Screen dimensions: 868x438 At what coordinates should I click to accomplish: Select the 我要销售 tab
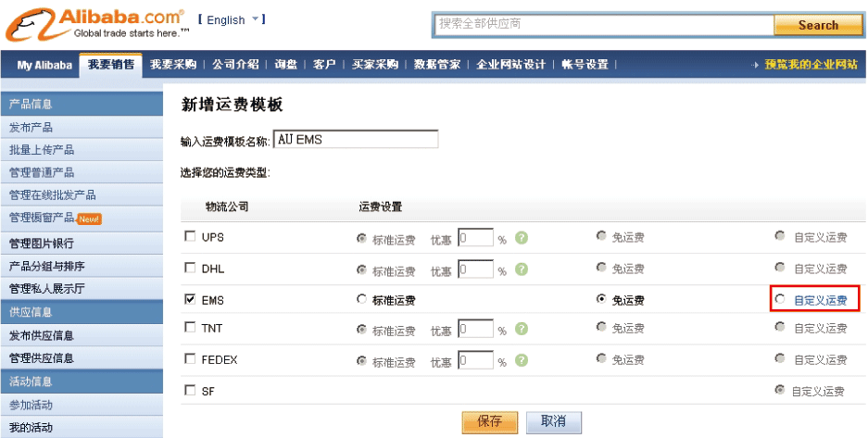pos(111,65)
